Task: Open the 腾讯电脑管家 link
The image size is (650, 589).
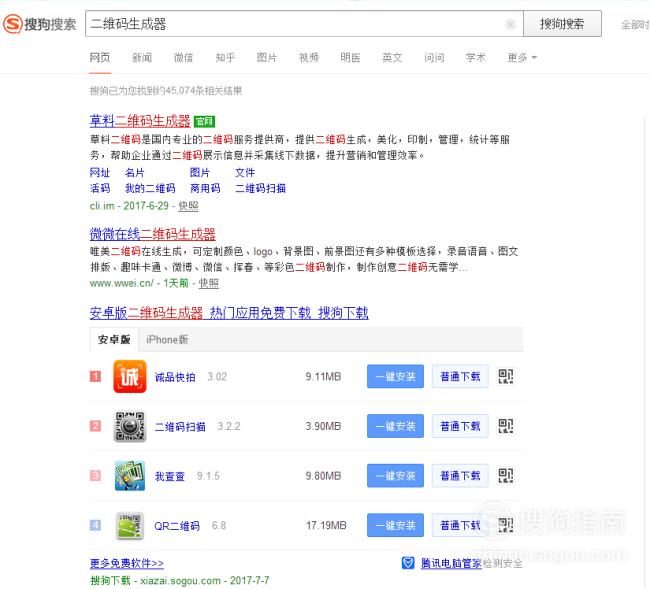Action: tap(451, 563)
